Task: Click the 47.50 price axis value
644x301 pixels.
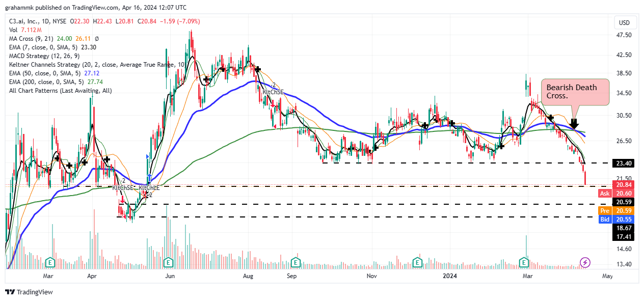Action: click(x=624, y=35)
